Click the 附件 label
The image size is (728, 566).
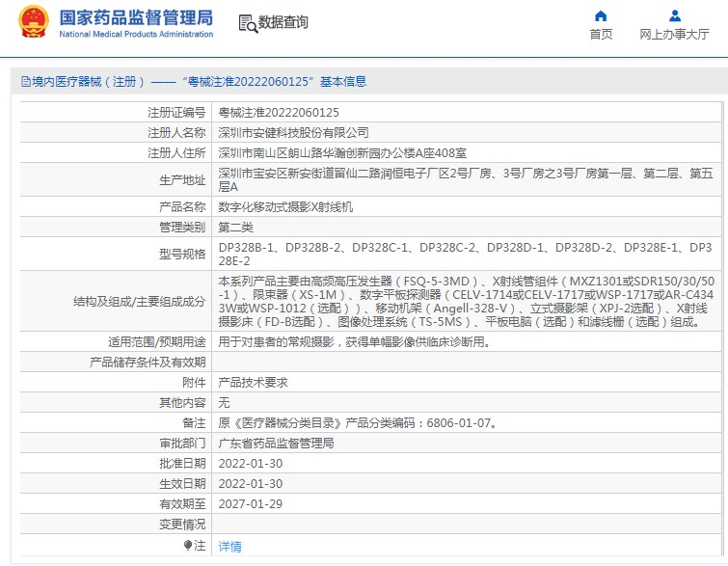(194, 382)
